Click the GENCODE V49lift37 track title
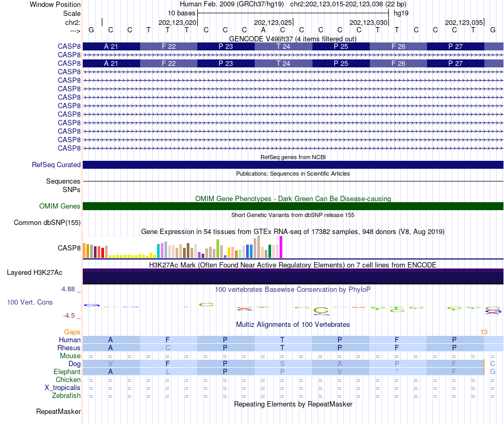Screen dimensions: 504x424 pos(292,39)
